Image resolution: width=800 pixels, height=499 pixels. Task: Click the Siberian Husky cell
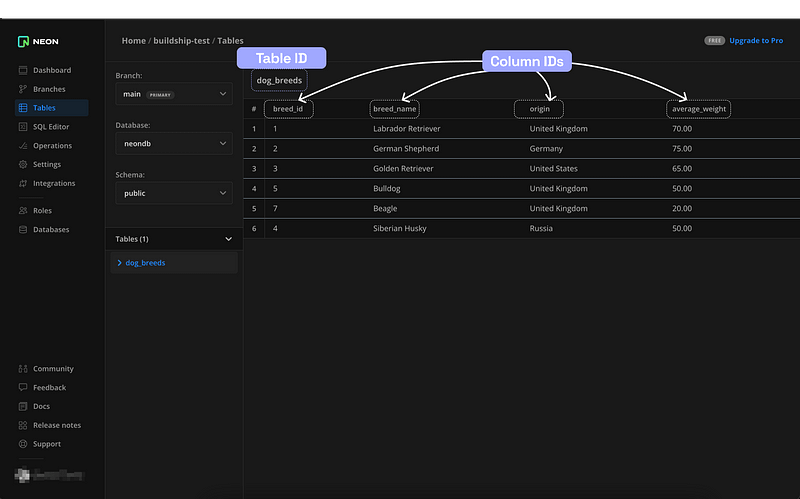[399, 228]
